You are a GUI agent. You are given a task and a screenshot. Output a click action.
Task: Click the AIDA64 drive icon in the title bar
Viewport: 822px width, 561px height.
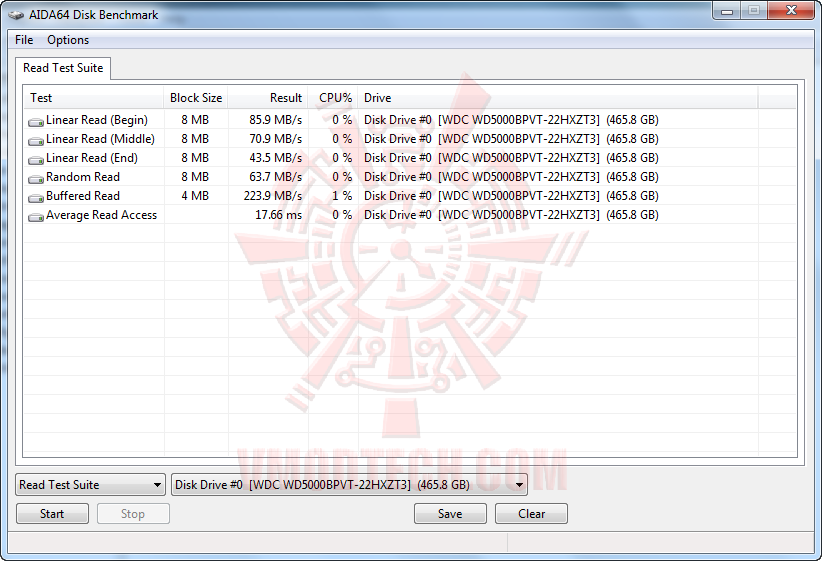[x=16, y=15]
